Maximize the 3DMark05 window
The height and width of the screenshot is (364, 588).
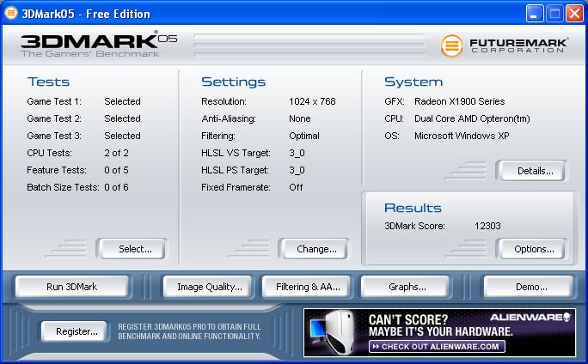click(x=554, y=14)
